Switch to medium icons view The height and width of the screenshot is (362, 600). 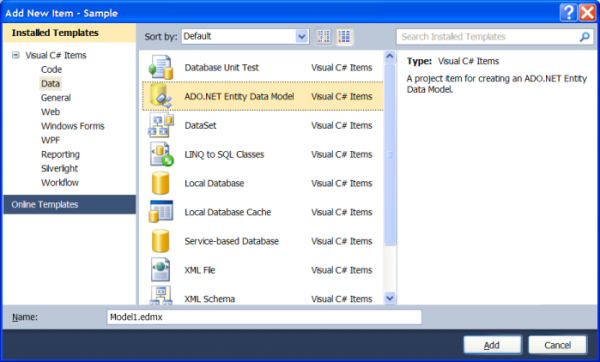click(x=344, y=37)
